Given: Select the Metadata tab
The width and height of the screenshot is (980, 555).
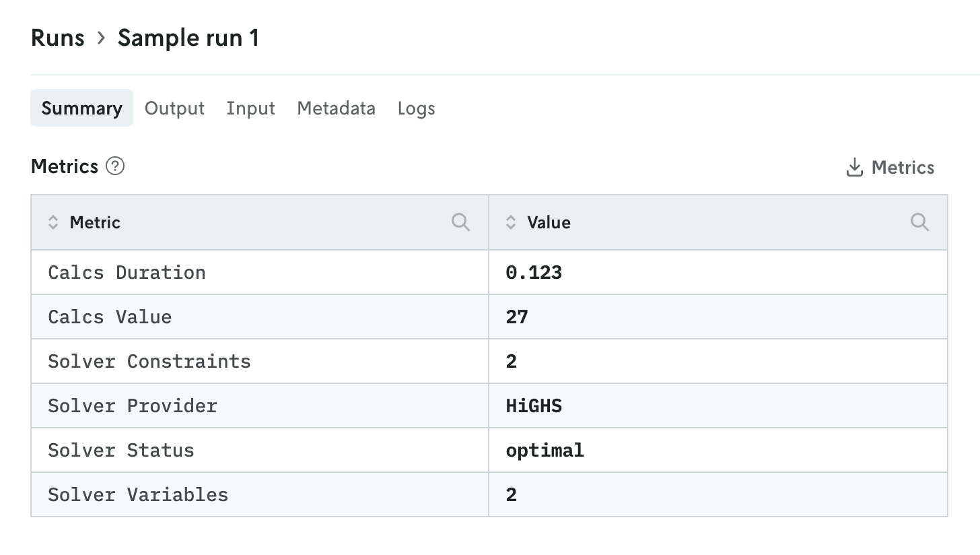Looking at the screenshot, I should pyautogui.click(x=336, y=108).
